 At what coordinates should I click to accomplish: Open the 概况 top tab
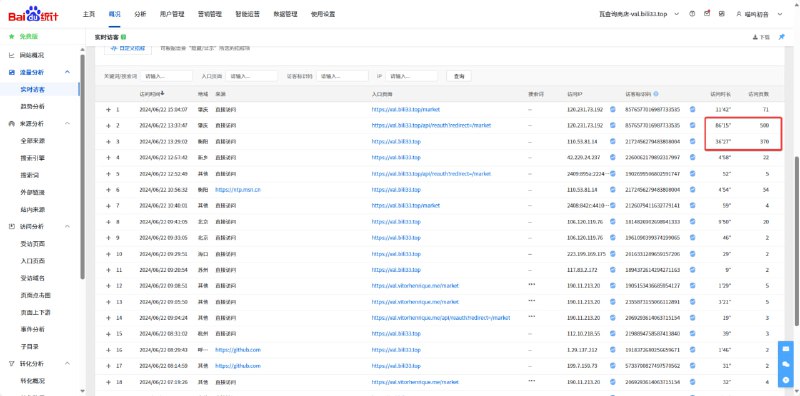pos(114,14)
